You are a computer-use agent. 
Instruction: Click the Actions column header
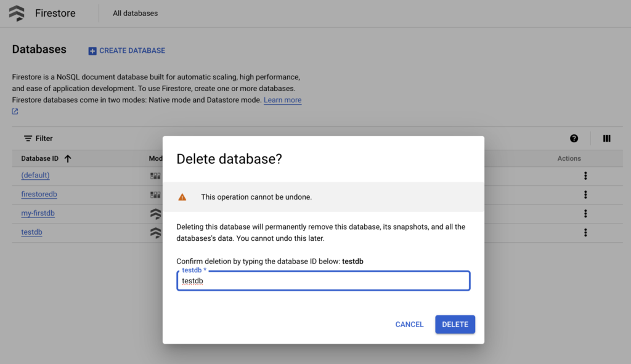(569, 158)
